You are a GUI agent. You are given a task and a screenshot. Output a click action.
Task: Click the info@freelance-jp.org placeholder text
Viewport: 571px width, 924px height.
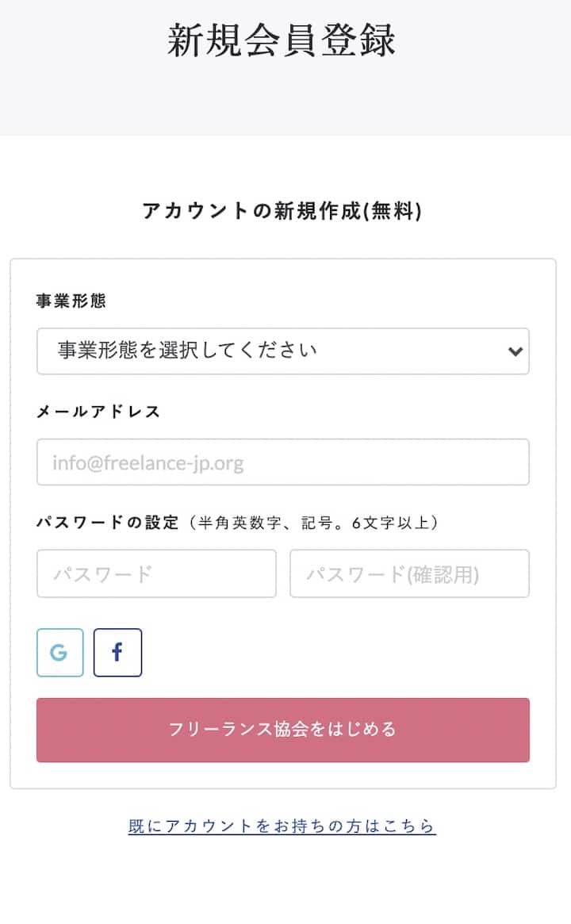click(148, 462)
